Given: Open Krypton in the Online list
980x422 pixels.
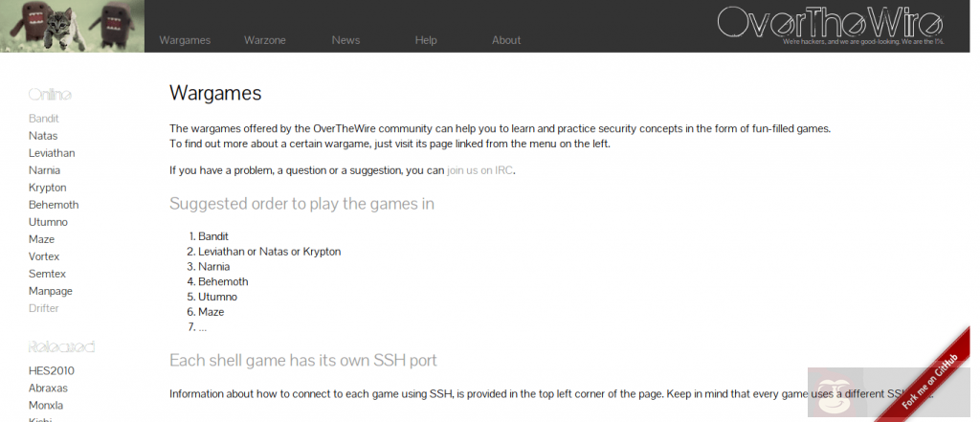Looking at the screenshot, I should click(48, 188).
